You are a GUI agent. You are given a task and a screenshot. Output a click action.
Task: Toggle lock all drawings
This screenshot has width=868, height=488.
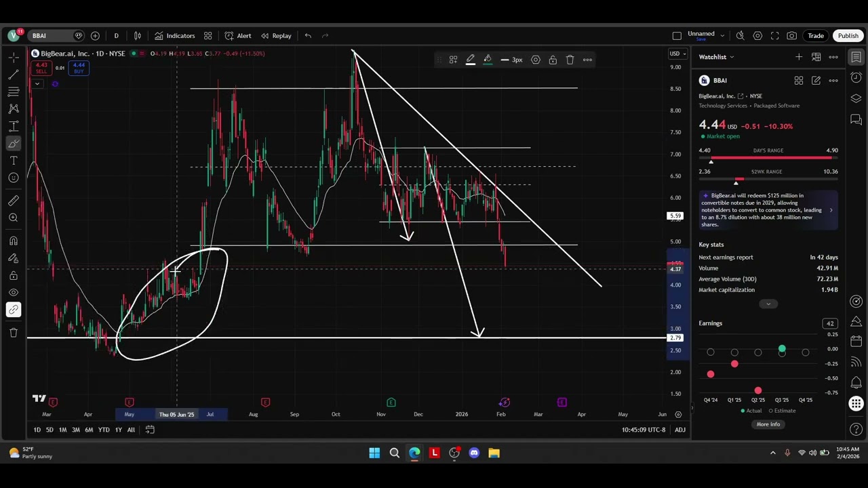coord(14,276)
